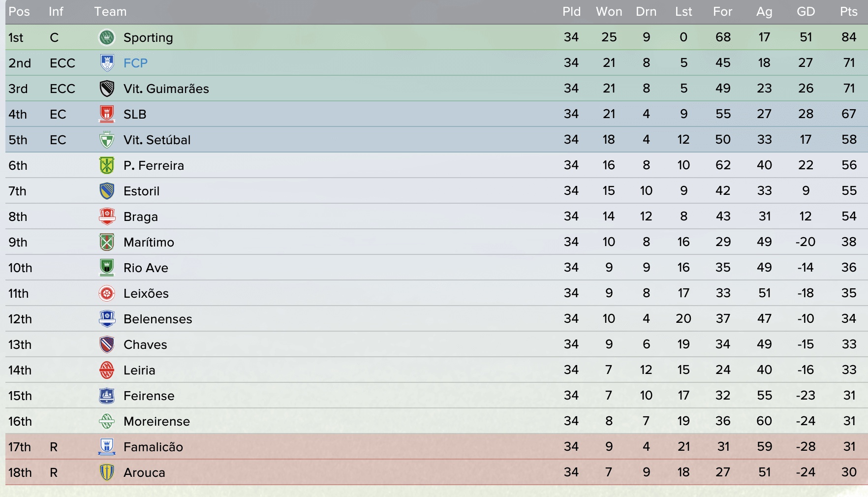
Task: Click the Marítimo crest icon
Action: point(107,242)
